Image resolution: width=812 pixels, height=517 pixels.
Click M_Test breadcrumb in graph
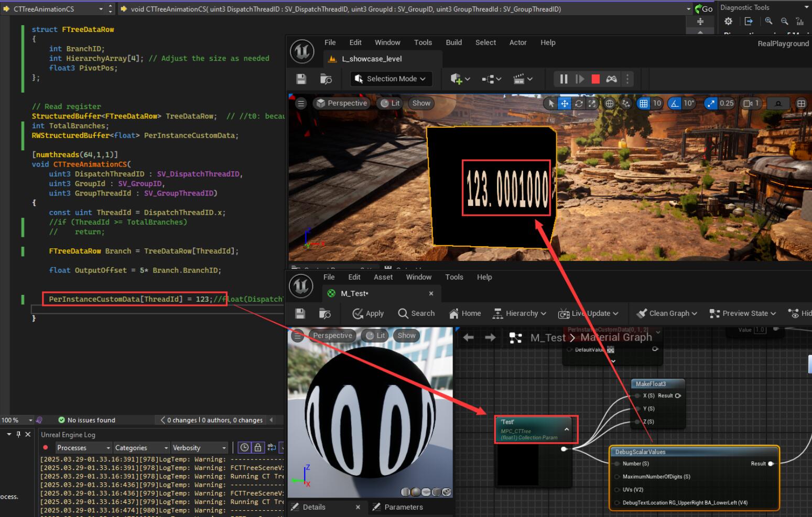click(548, 338)
